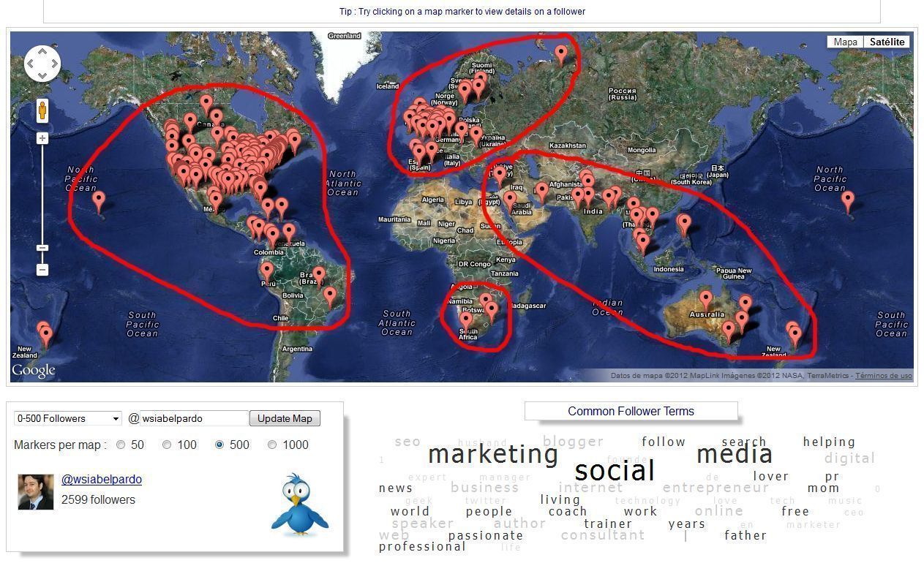Image resolution: width=924 pixels, height=563 pixels.
Task: Click the word 'internet' in the term cloud
Action: point(591,488)
